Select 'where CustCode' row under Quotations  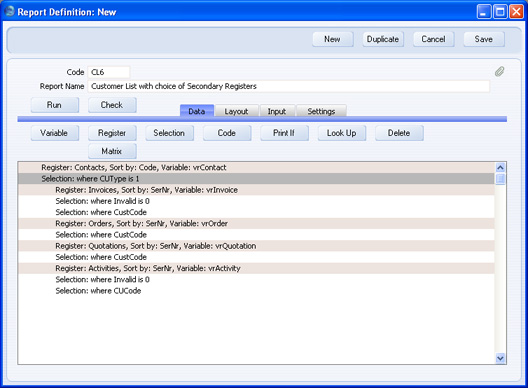click(x=256, y=257)
